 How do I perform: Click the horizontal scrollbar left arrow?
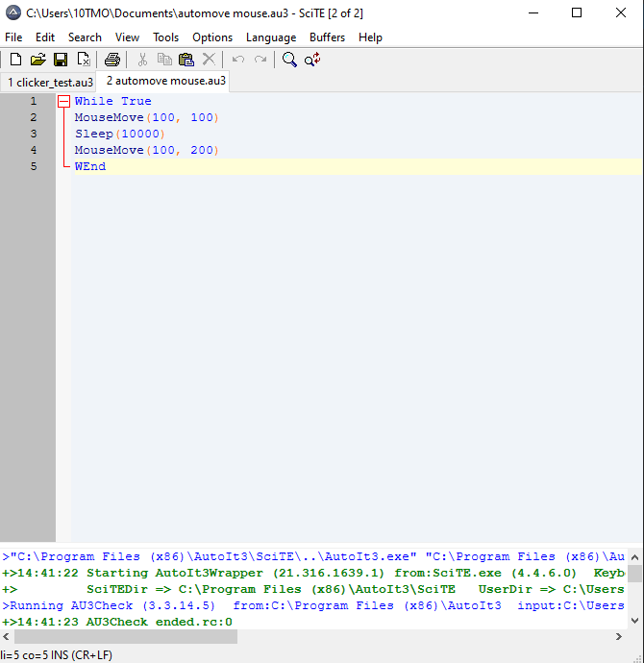(6, 636)
